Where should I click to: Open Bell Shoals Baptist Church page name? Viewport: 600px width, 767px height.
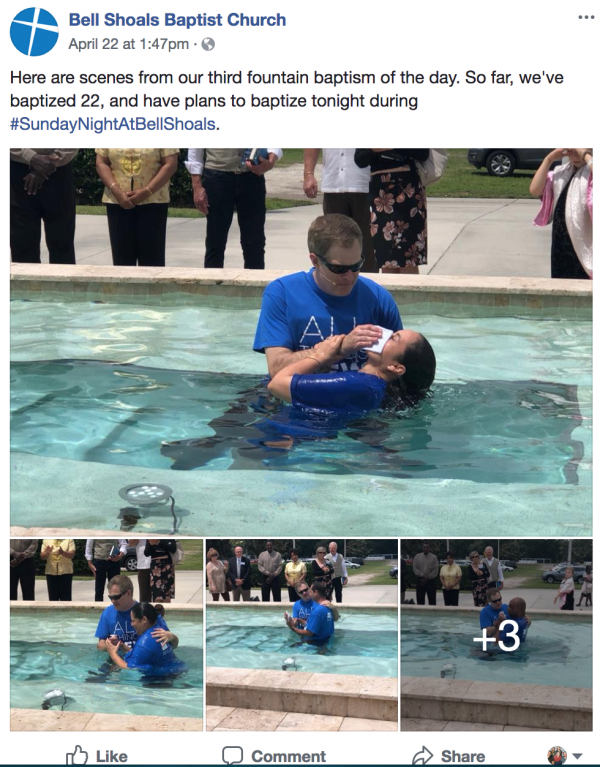177,20
